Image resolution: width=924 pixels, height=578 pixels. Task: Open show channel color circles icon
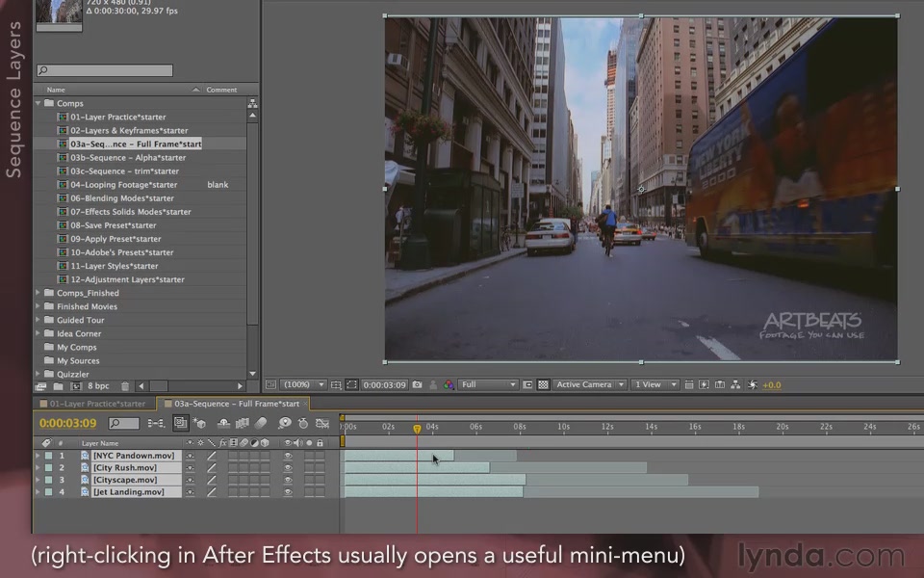449,384
